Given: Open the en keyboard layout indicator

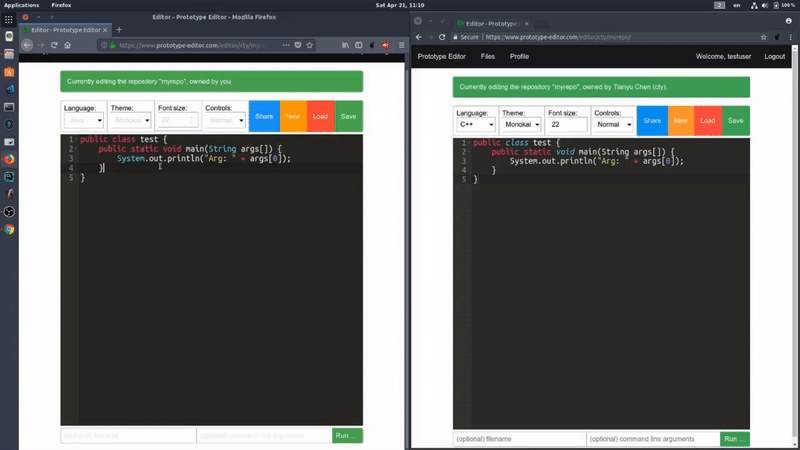Looking at the screenshot, I should click(x=737, y=5).
